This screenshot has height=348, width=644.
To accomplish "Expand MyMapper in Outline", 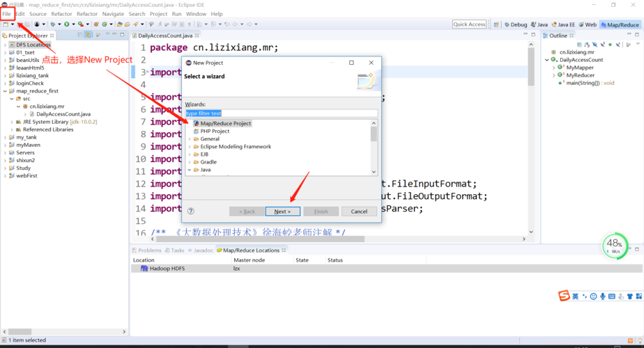I will pyautogui.click(x=553, y=68).
